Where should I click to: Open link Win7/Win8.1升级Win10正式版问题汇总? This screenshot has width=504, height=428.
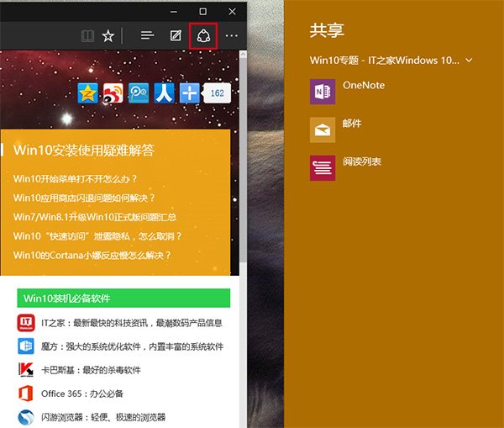click(95, 217)
